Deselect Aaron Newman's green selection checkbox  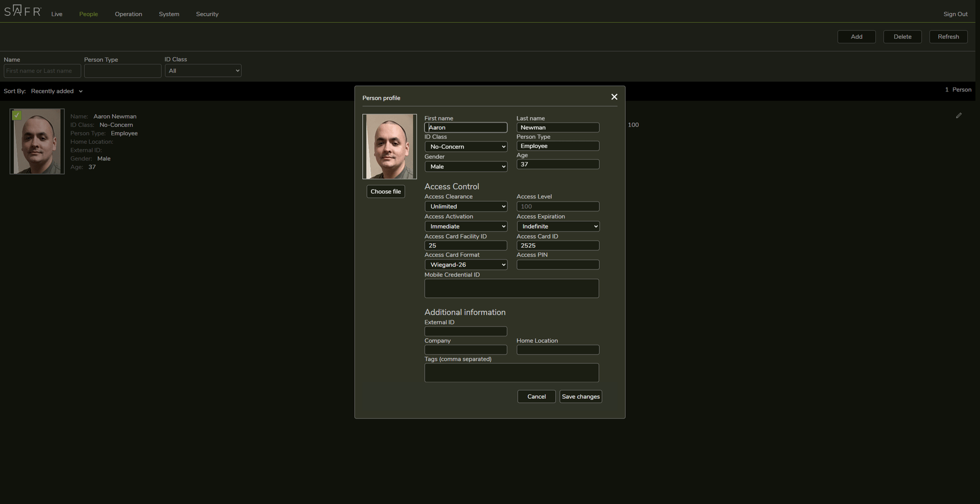click(17, 115)
